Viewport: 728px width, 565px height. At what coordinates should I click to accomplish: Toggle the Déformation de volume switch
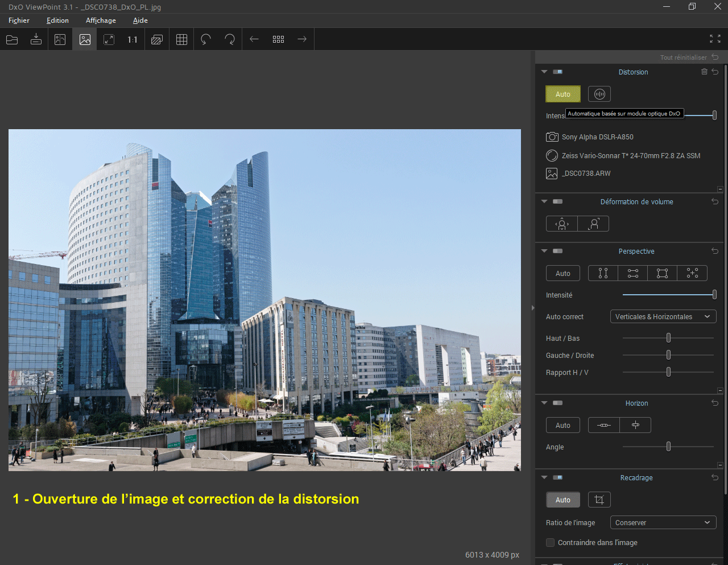click(558, 201)
